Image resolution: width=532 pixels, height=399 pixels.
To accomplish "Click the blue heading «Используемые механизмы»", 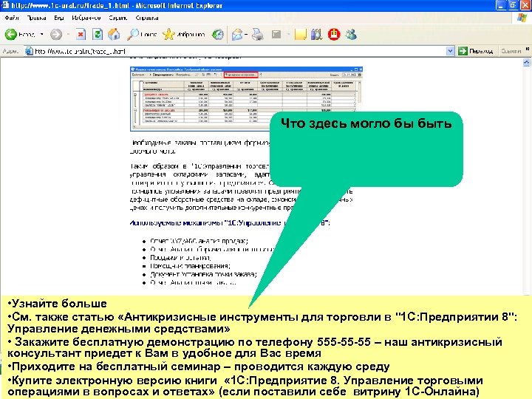I will tap(229, 223).
